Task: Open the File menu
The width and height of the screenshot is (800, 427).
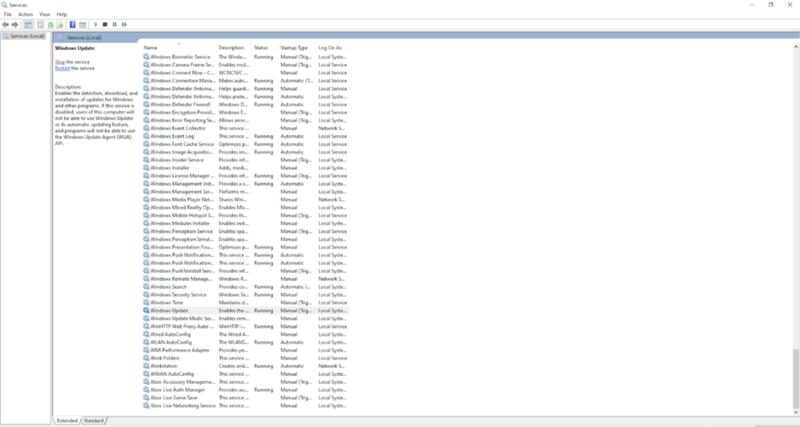Action: coord(8,14)
